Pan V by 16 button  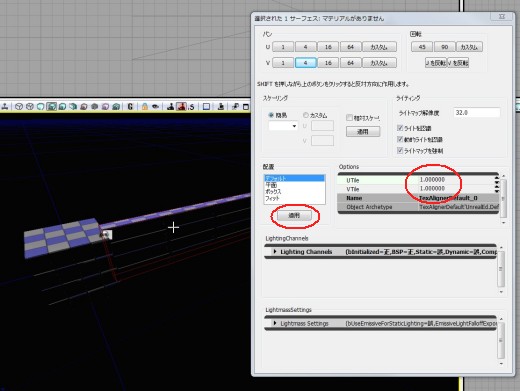328,63
